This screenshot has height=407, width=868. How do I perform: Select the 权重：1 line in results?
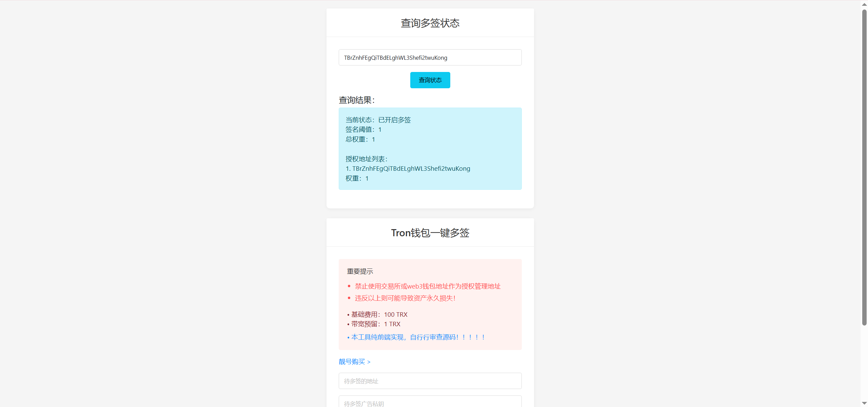[357, 179]
